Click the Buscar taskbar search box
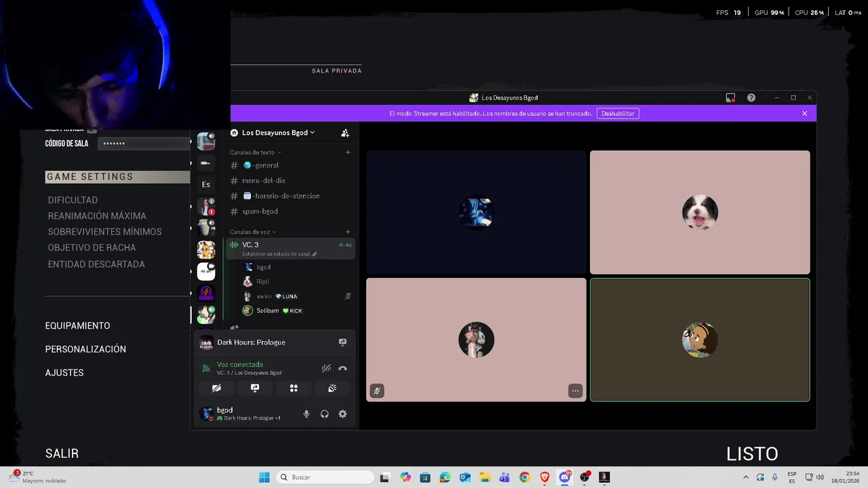Screen dimensions: 868x488 coord(325,477)
